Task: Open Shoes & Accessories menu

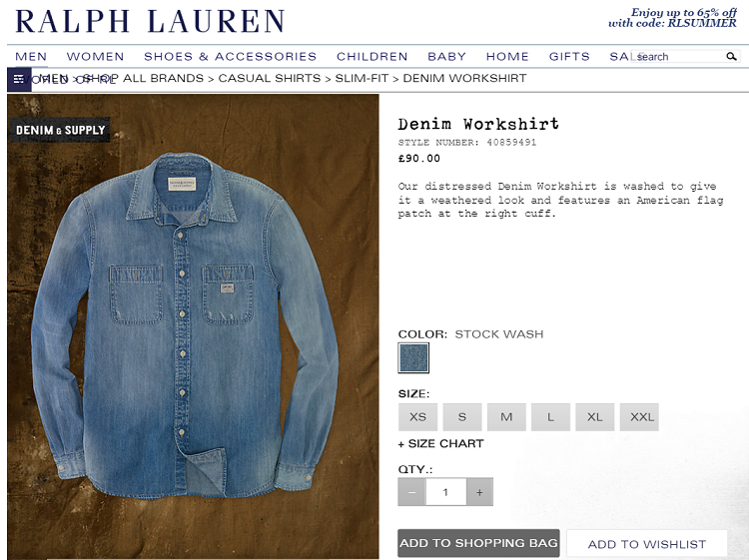Action: coord(231,56)
